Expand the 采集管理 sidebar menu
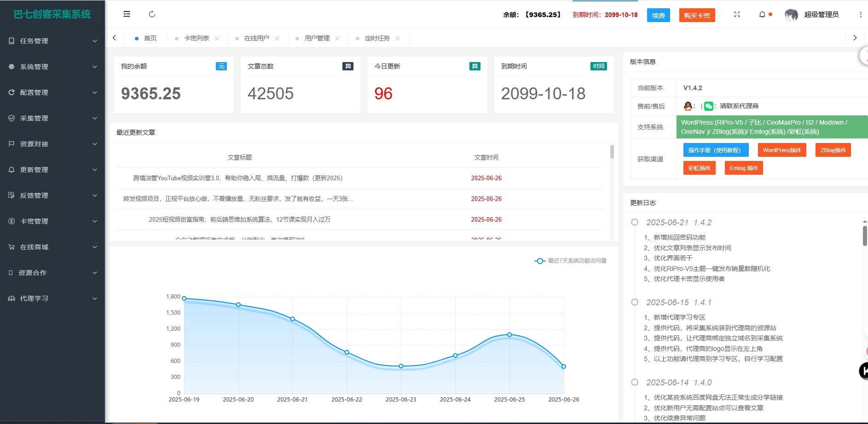The image size is (868, 424). (52, 118)
